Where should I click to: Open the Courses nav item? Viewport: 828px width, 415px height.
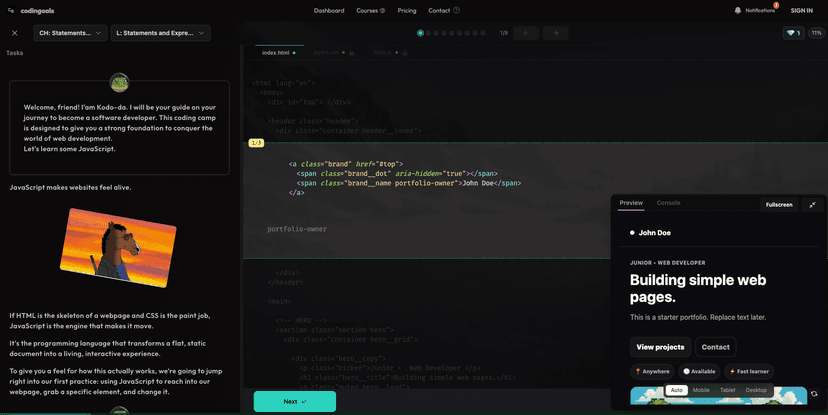coord(367,11)
